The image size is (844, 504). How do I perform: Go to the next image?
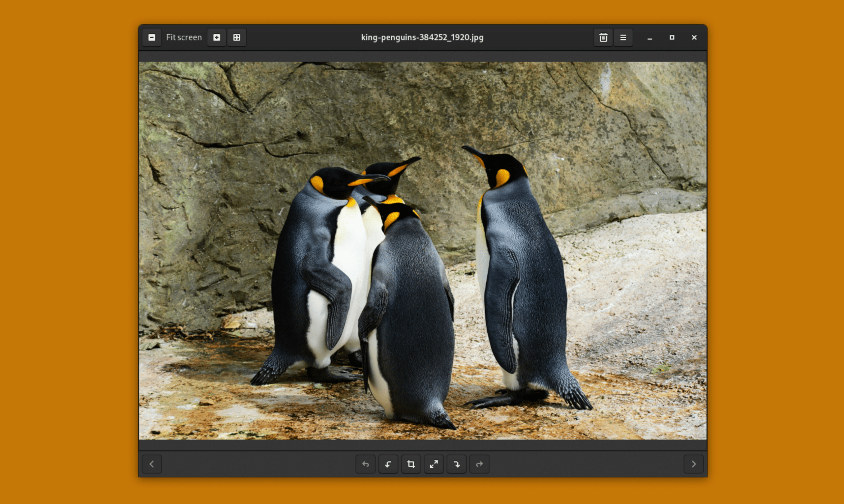[694, 464]
